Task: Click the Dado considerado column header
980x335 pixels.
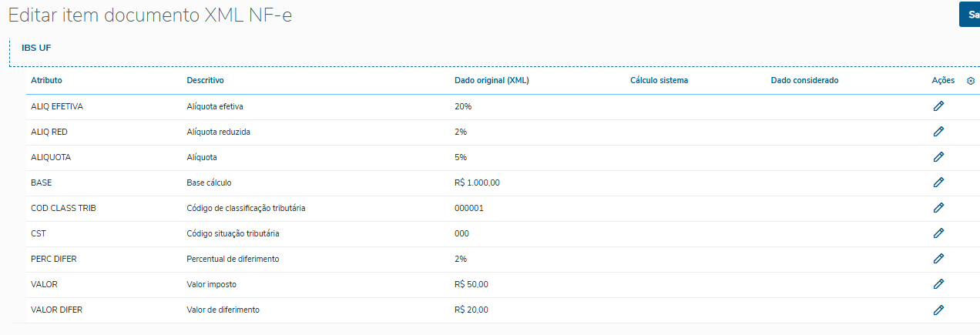Action: pos(804,81)
